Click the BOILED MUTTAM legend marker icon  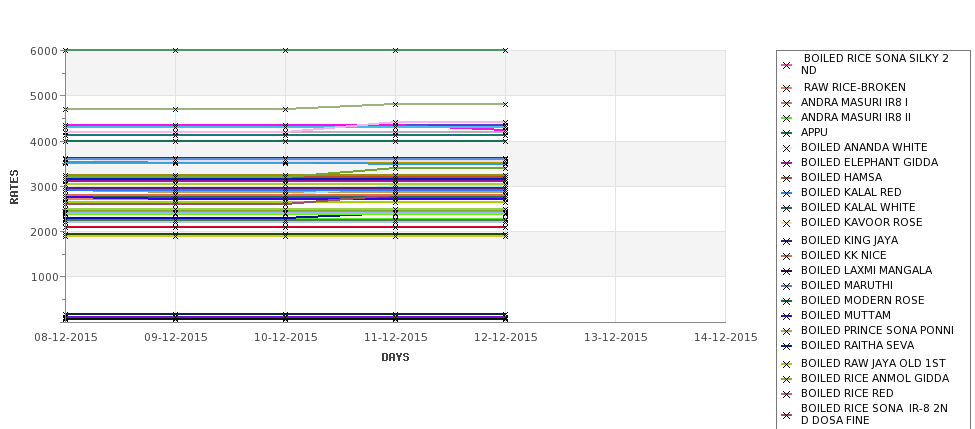point(787,316)
